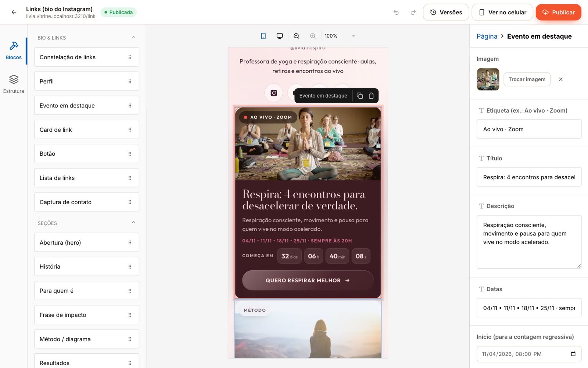The width and height of the screenshot is (588, 368).
Task: Select the Blocos tab
Action: 14,51
